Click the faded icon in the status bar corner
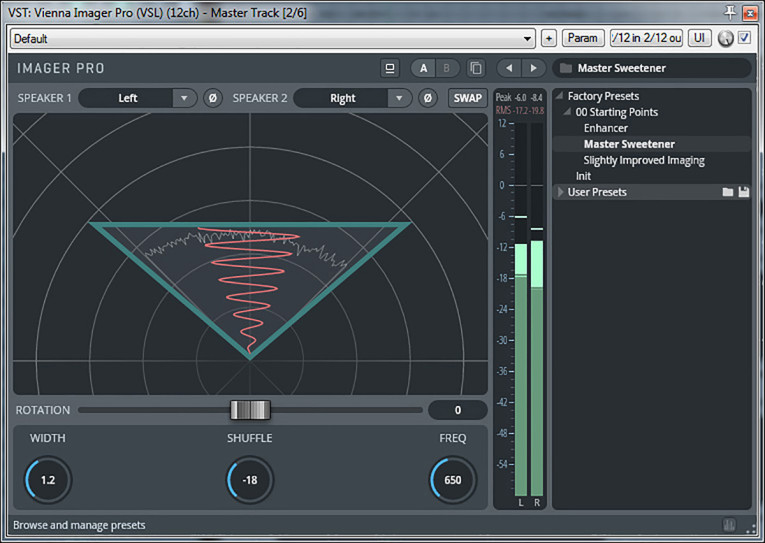The image size is (765, 543). point(729,525)
